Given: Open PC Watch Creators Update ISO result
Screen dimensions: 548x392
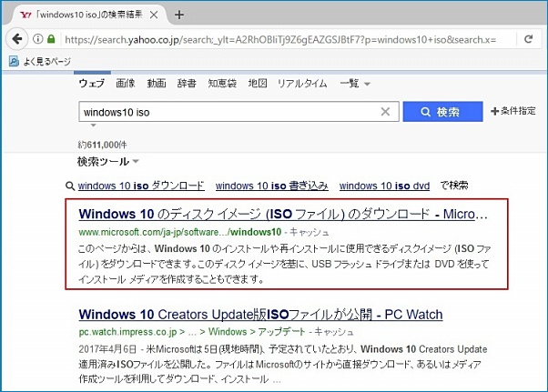Looking at the screenshot, I should pyautogui.click(x=260, y=315).
